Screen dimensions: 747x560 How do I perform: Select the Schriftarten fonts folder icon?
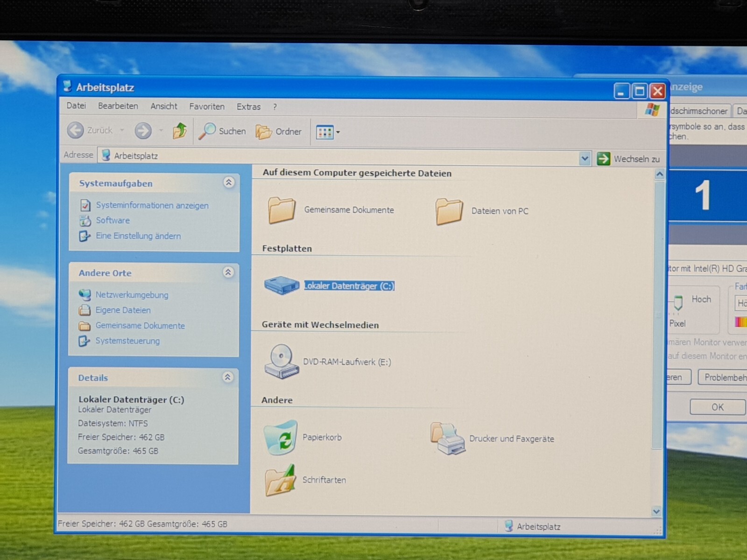point(280,480)
